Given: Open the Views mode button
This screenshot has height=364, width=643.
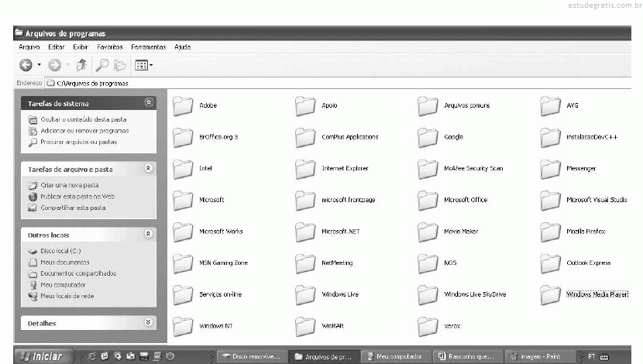Looking at the screenshot, I should [143, 65].
